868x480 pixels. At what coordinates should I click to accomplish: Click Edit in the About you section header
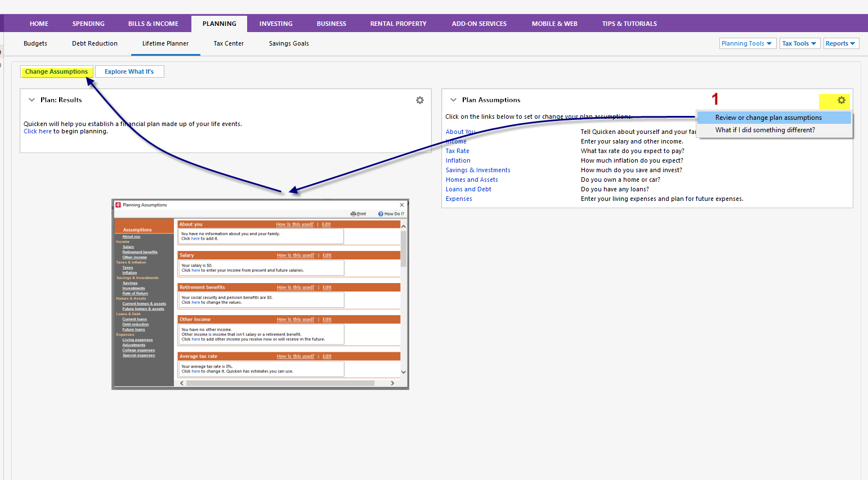[x=326, y=225]
